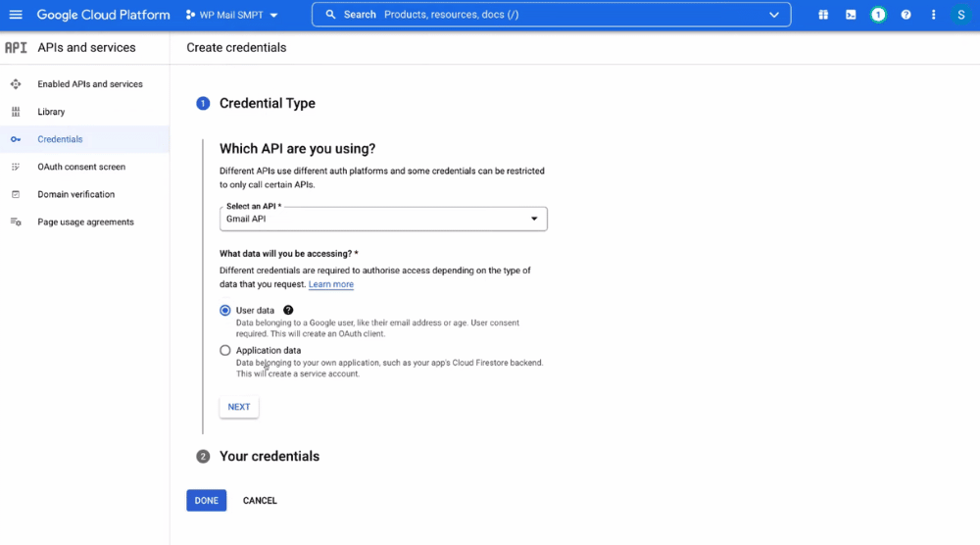Viewport: 980px width, 545px height.
Task: Click the Create credentials page title
Action: pos(236,47)
